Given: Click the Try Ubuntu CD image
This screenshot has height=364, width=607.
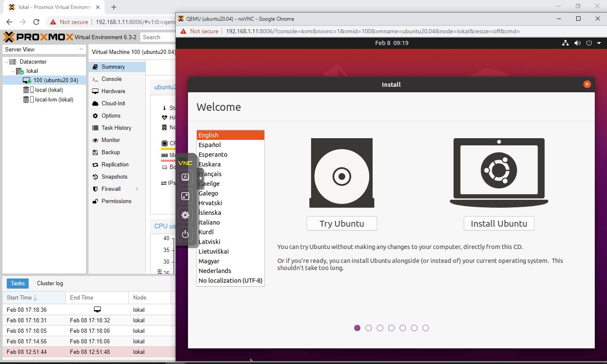Looking at the screenshot, I should (342, 173).
